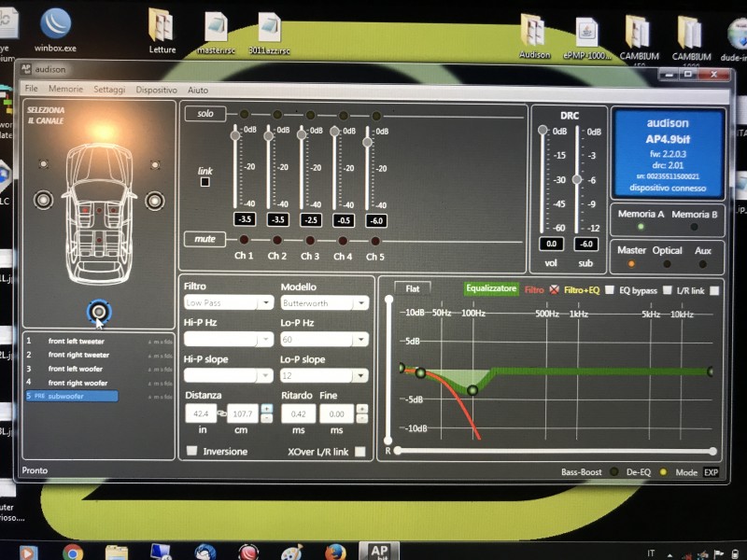The width and height of the screenshot is (747, 560).
Task: Enable the Inversione checkbox
Action: tap(192, 451)
